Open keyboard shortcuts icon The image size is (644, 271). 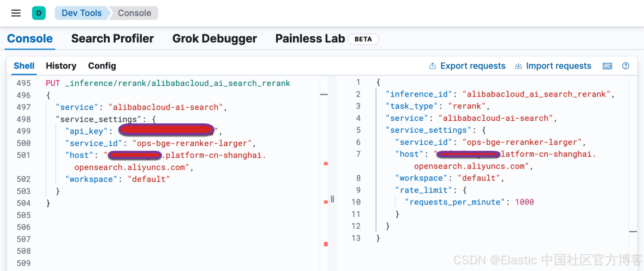click(608, 66)
